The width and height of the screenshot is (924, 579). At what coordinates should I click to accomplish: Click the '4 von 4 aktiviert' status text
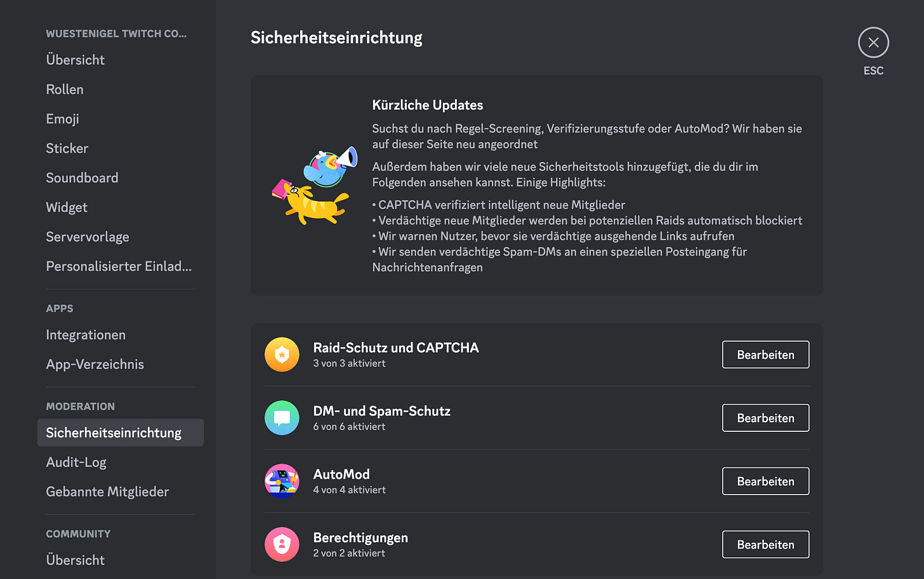point(349,490)
